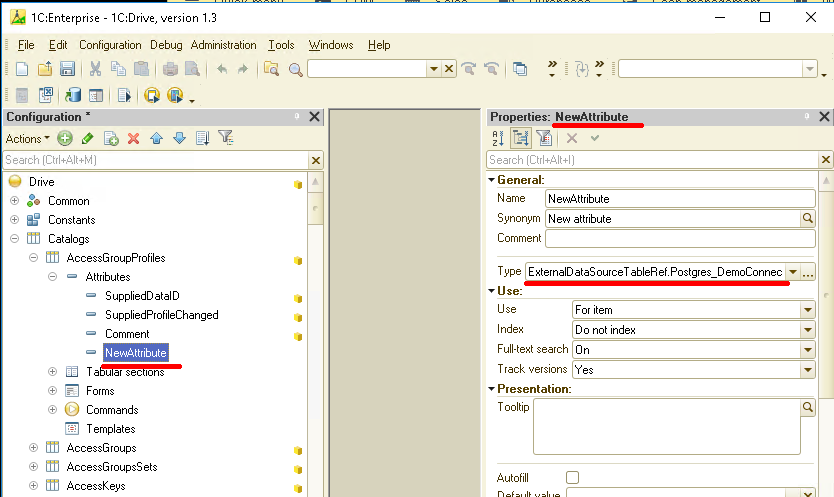The width and height of the screenshot is (834, 497).
Task: Open the Type dropdown arrow
Action: click(793, 272)
